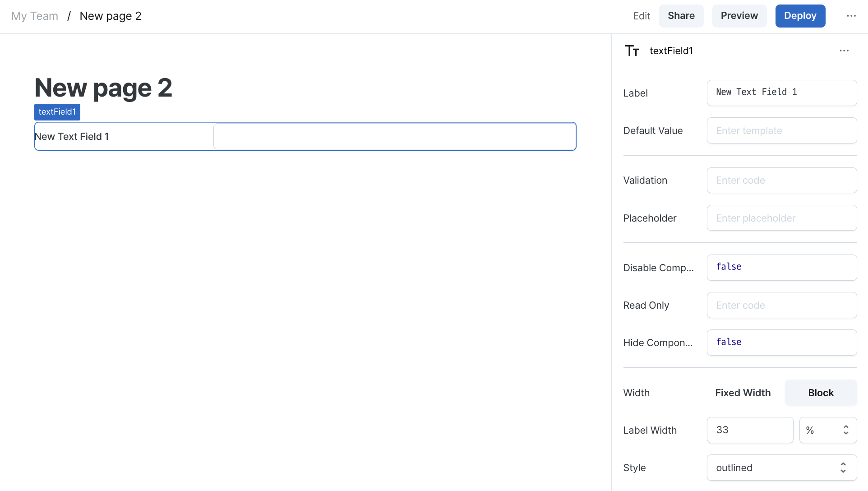The width and height of the screenshot is (868, 491).
Task: Click the Disable Comp... property label
Action: pos(658,268)
